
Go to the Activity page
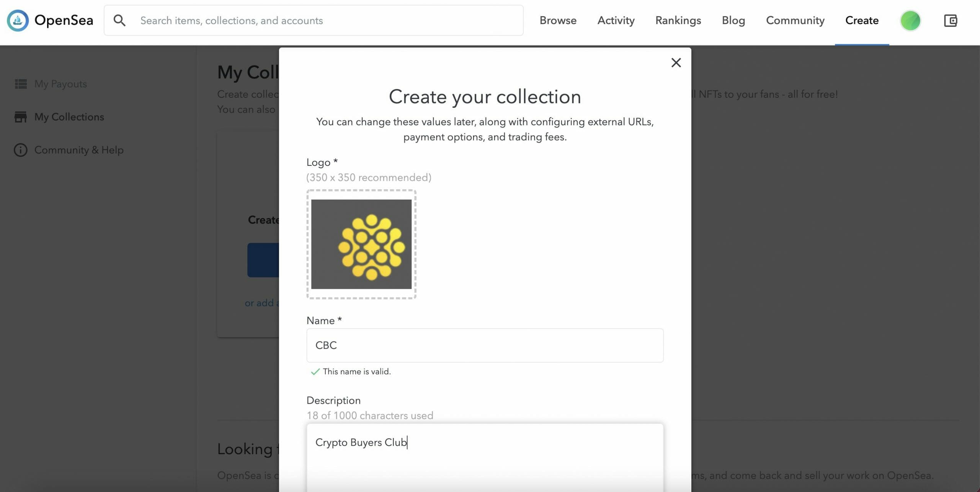[x=616, y=20]
